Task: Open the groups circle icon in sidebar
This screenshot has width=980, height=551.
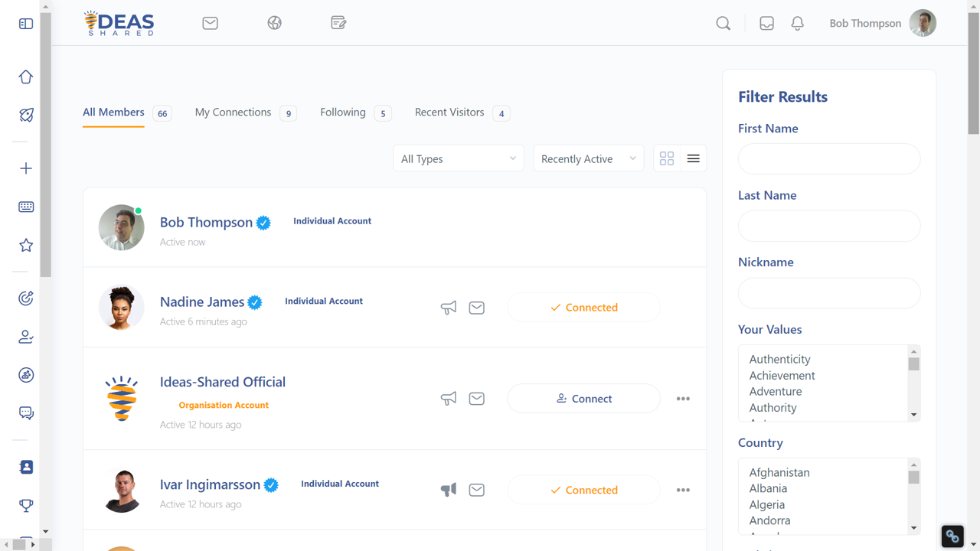Action: point(26,375)
